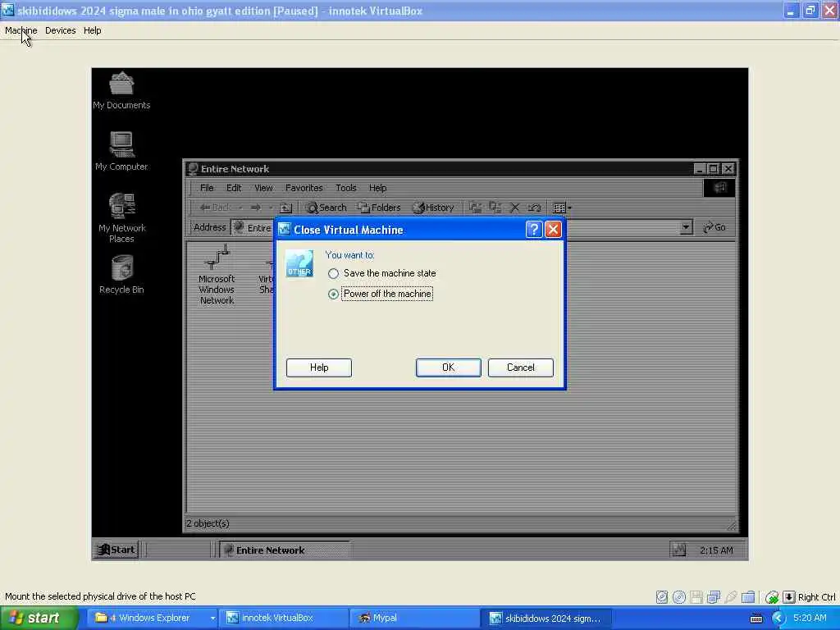Click the USB devices status bar icon
This screenshot has height=630, width=840.
pos(731,597)
